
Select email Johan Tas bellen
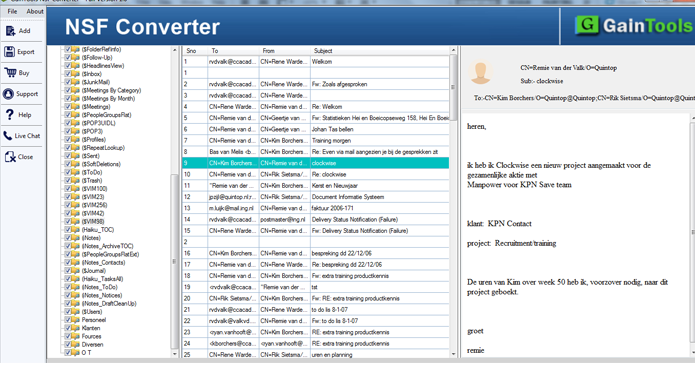point(316,129)
